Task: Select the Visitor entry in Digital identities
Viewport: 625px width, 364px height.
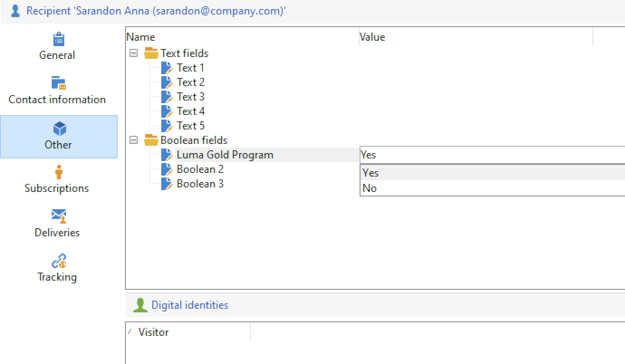Action: click(153, 332)
